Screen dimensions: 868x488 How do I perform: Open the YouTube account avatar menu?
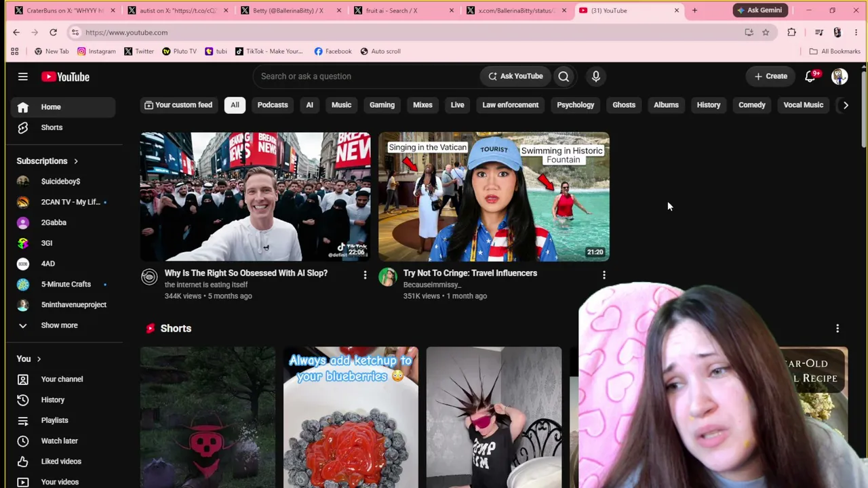coord(840,77)
